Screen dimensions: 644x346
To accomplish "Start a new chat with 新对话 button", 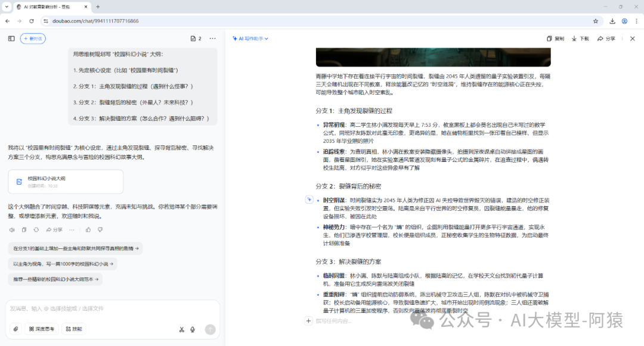I will pyautogui.click(x=33, y=39).
